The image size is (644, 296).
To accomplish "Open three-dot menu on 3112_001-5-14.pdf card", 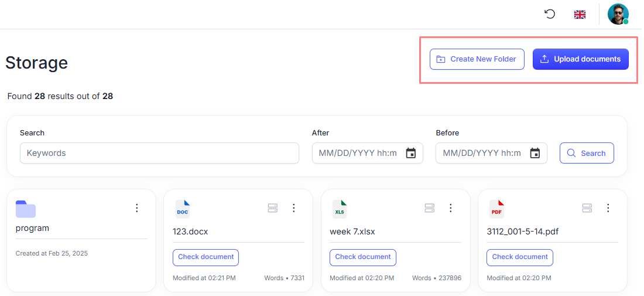I will point(608,208).
